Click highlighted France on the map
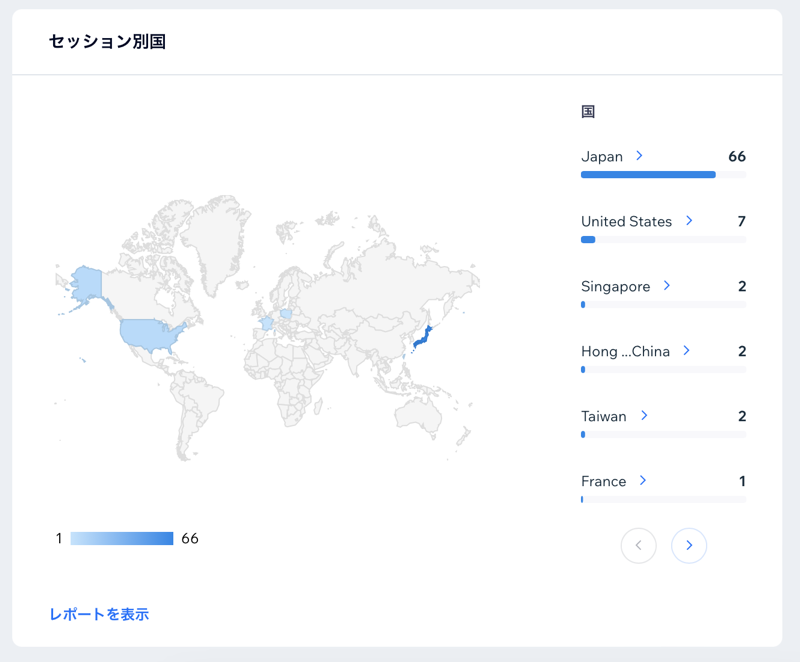 pos(267,322)
